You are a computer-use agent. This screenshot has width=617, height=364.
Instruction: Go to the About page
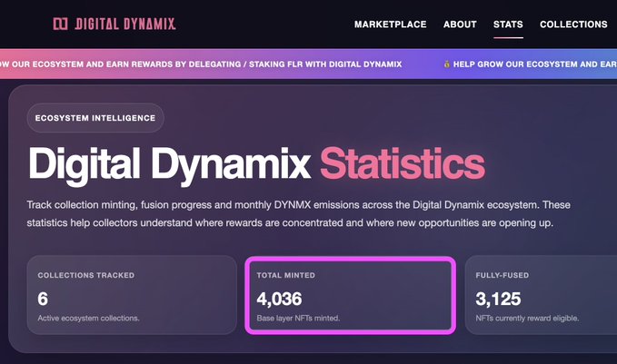tap(460, 25)
